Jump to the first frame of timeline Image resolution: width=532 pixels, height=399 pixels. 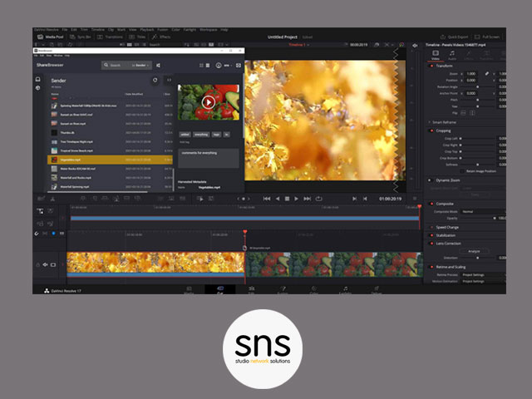click(x=267, y=199)
